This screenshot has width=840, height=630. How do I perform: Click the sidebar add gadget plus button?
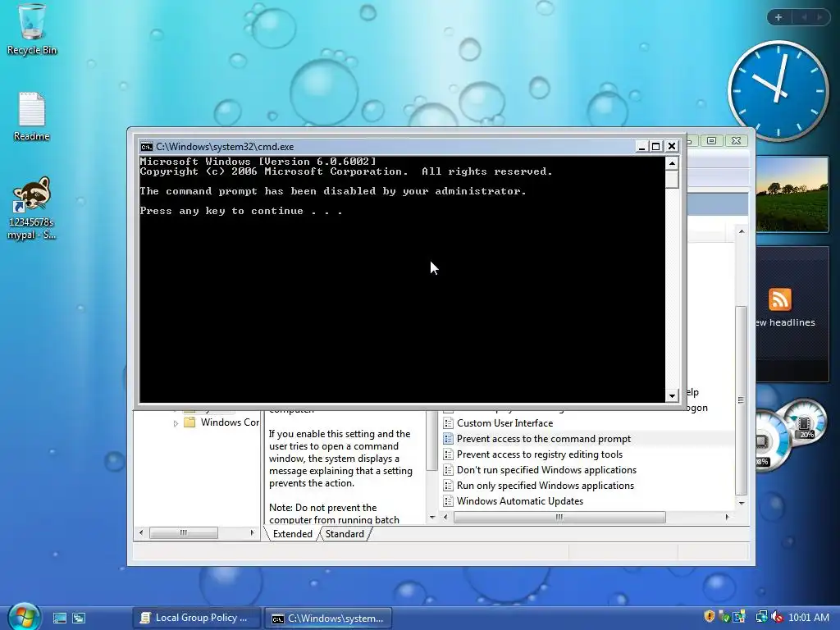pyautogui.click(x=778, y=17)
